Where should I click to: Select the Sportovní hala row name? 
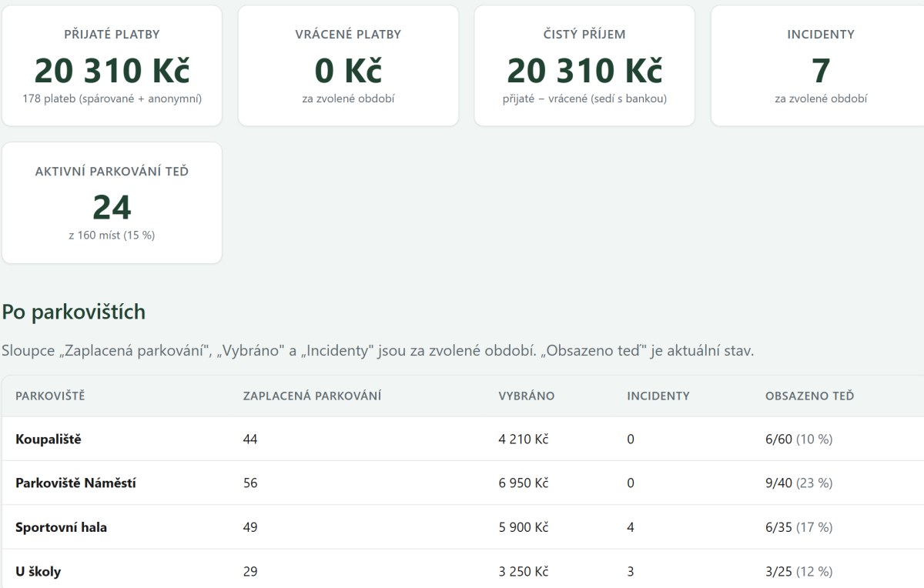tap(61, 528)
